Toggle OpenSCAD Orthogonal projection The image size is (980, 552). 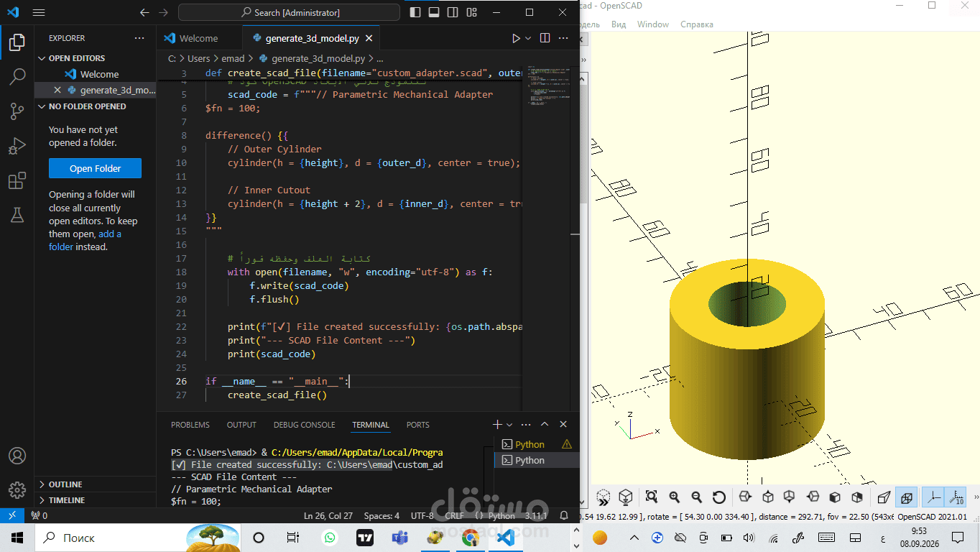tap(907, 497)
